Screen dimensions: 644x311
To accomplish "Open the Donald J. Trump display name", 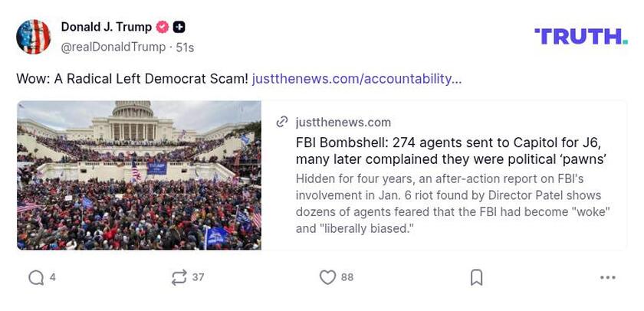I will 107,28.
